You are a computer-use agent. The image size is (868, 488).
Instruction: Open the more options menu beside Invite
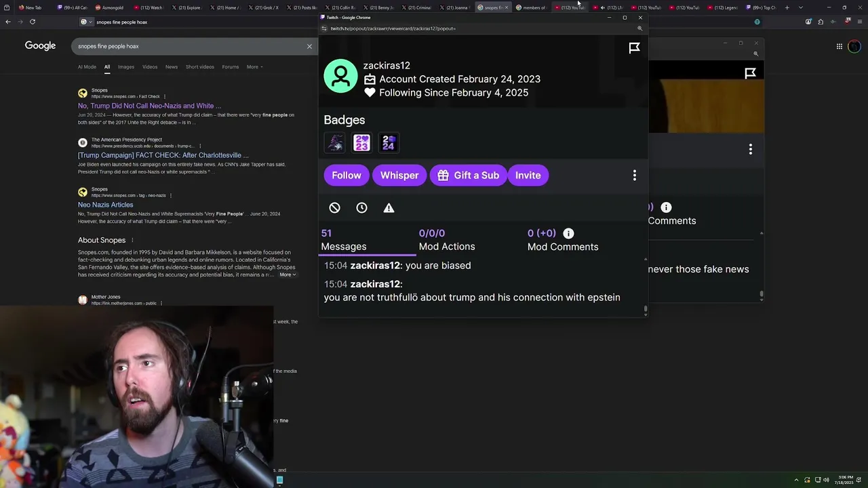634,176
